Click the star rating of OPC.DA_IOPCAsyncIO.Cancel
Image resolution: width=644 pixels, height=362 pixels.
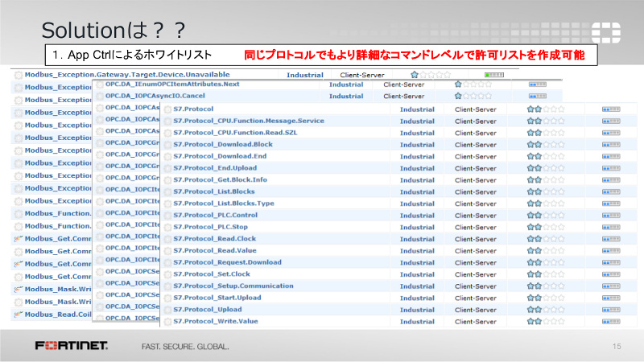(473, 96)
